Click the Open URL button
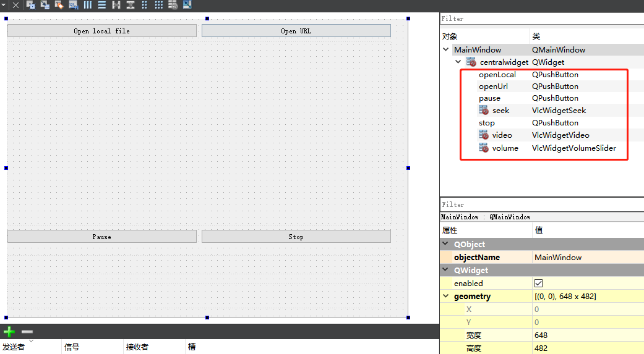The height and width of the screenshot is (354, 644). [x=296, y=31]
